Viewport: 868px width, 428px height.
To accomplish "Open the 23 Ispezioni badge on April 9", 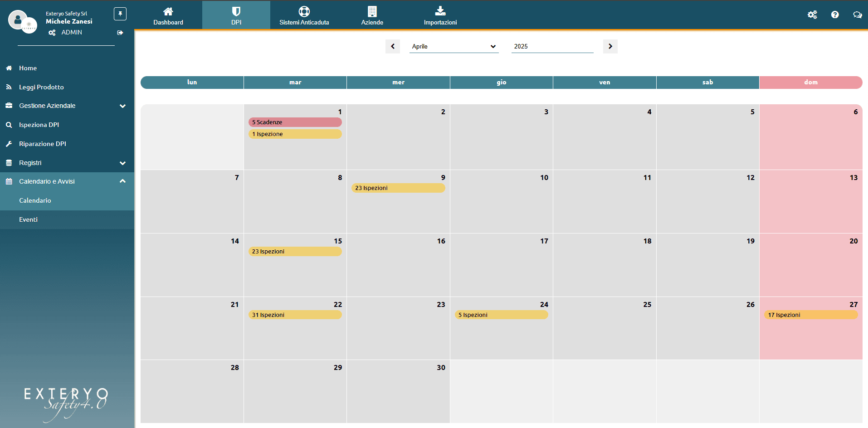I will point(398,188).
